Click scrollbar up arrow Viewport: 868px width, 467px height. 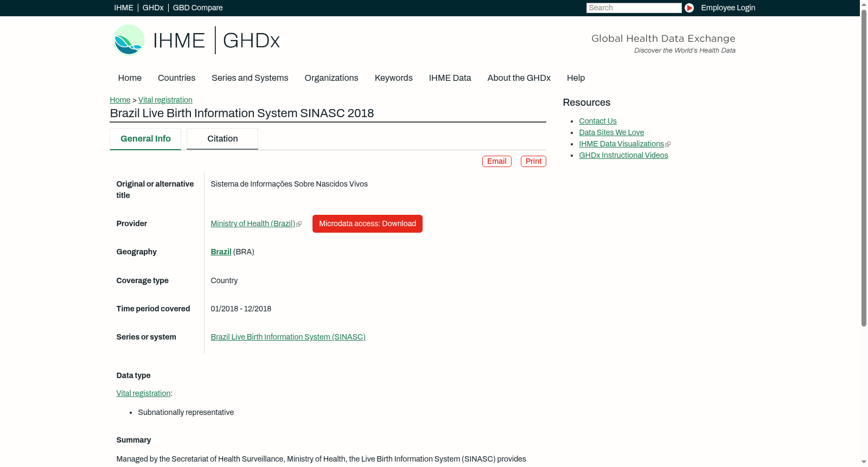tap(864, 4)
